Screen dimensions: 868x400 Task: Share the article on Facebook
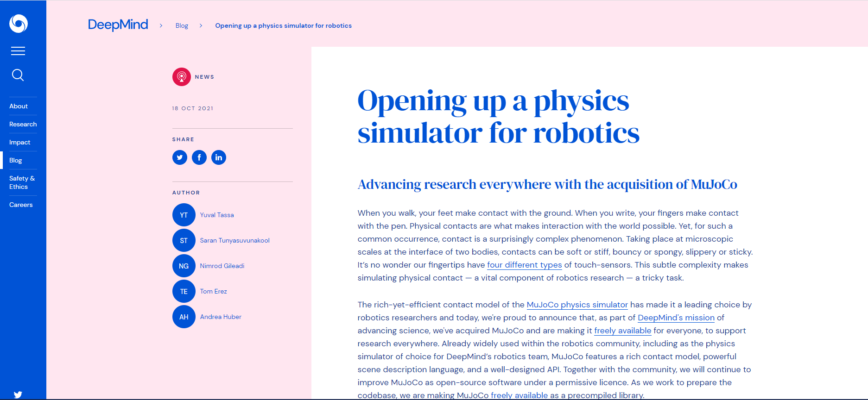point(199,157)
